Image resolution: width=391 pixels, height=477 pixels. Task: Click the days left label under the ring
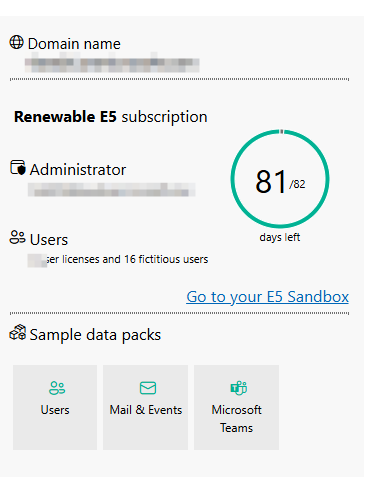pos(280,237)
